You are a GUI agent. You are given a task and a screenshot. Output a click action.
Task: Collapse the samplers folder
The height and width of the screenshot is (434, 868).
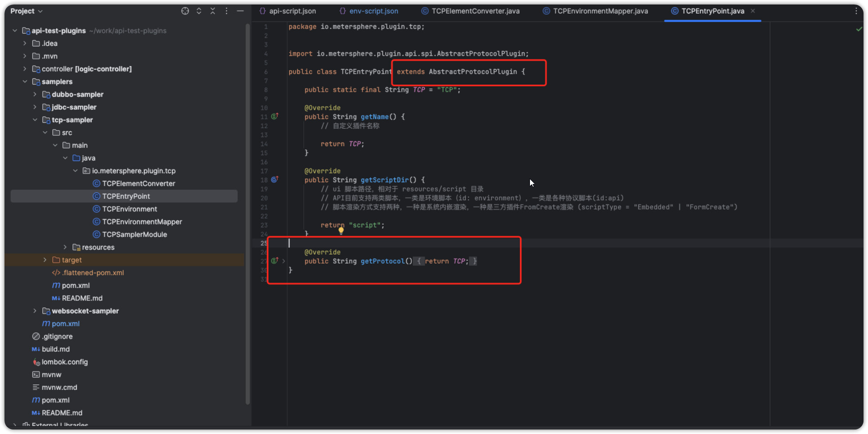25,81
